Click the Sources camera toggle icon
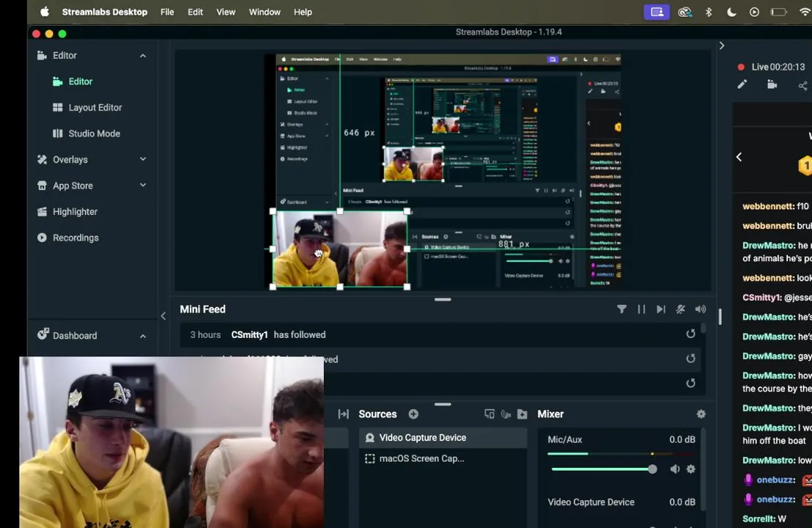This screenshot has height=528, width=812. (506, 414)
